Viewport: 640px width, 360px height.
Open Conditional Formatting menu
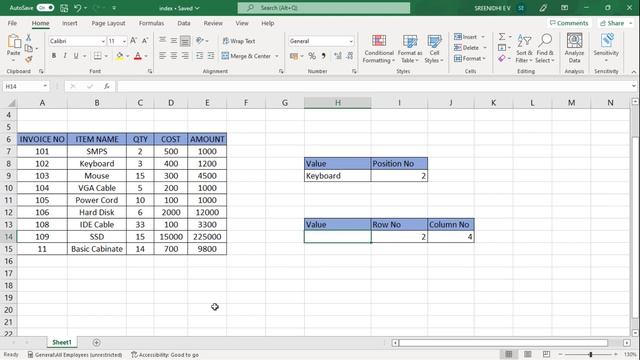[379, 49]
